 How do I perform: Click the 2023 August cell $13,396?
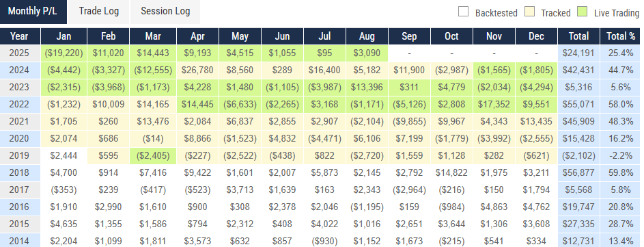click(367, 88)
